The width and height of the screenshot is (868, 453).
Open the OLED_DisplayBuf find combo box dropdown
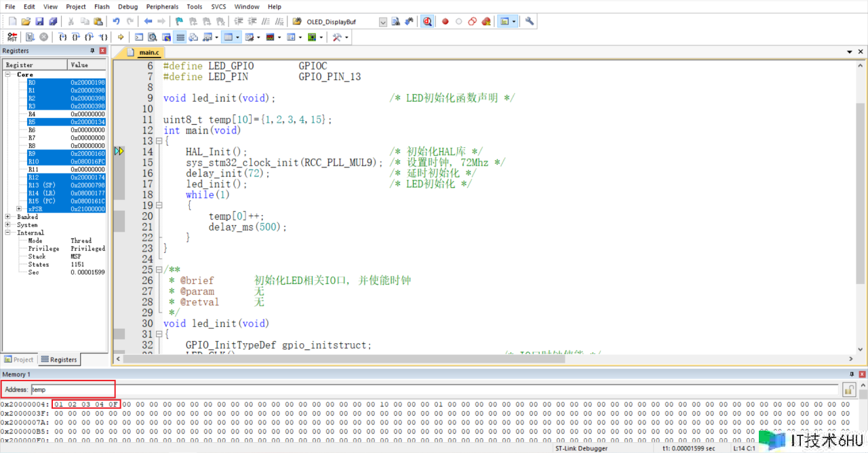tap(382, 22)
